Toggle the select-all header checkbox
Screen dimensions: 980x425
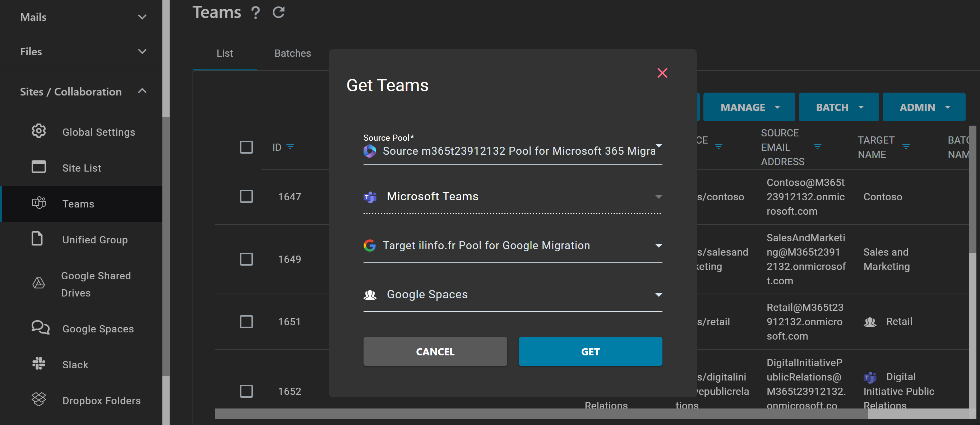pos(246,147)
